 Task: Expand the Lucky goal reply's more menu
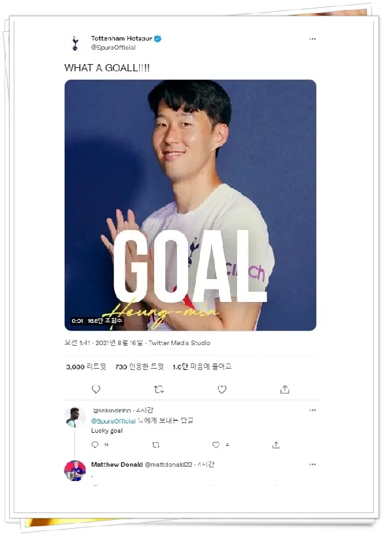coord(312,410)
